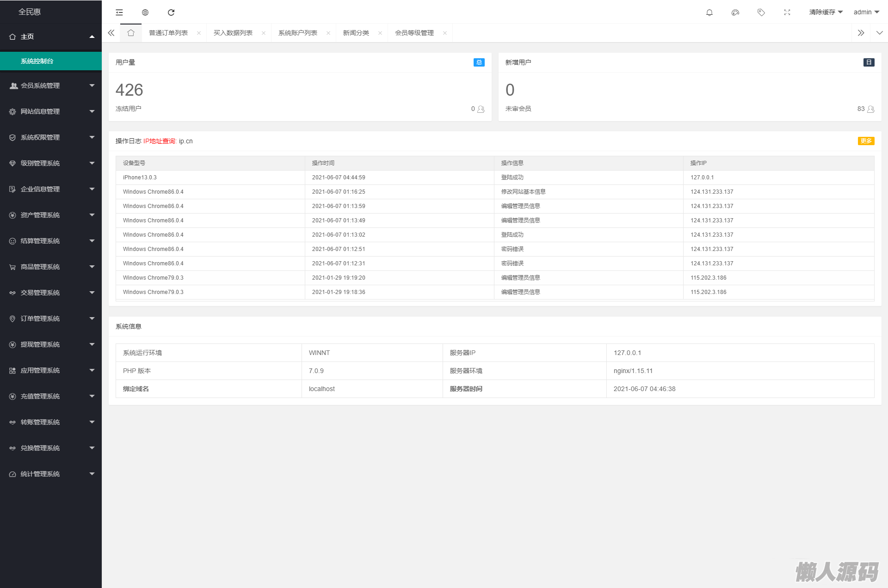
Task: Switch to 会员等级管理 tab
Action: pyautogui.click(x=414, y=33)
